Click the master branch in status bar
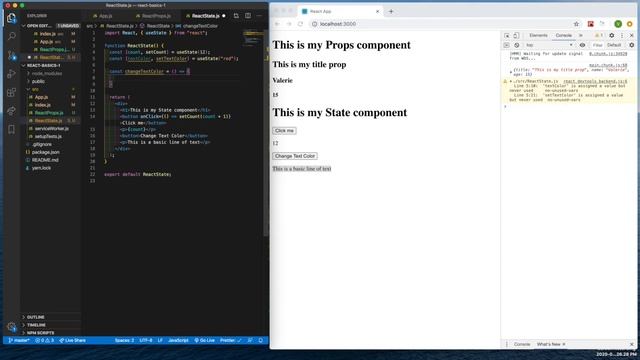The width and height of the screenshot is (640, 360). pos(19,340)
